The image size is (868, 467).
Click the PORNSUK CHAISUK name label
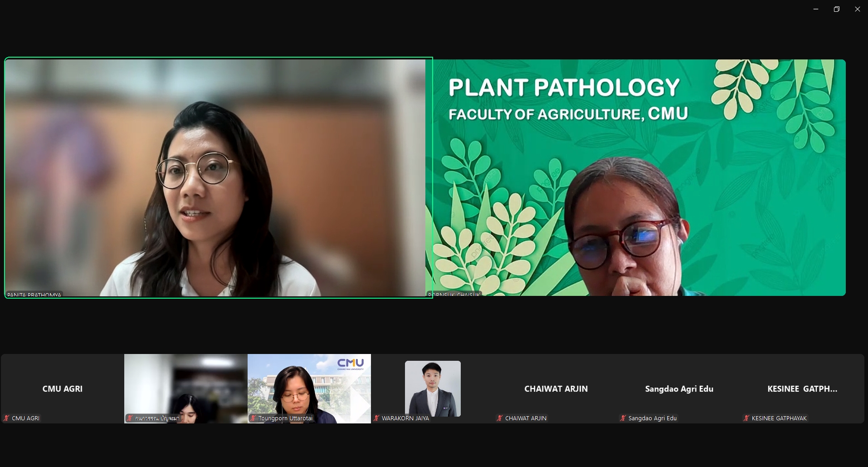454,294
